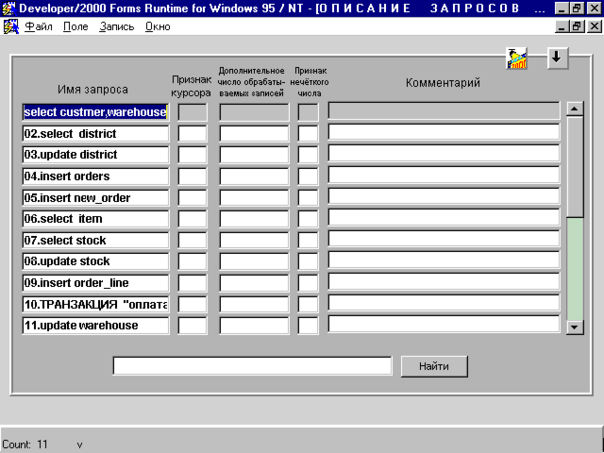Open the Запись menu
The image size is (604, 453).
[x=116, y=27]
